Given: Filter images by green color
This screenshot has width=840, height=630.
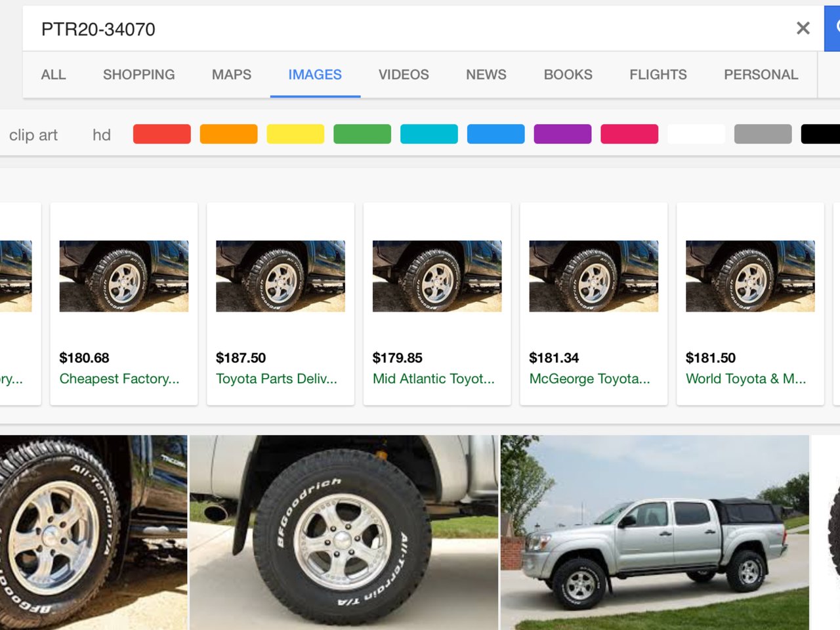Looking at the screenshot, I should [362, 134].
